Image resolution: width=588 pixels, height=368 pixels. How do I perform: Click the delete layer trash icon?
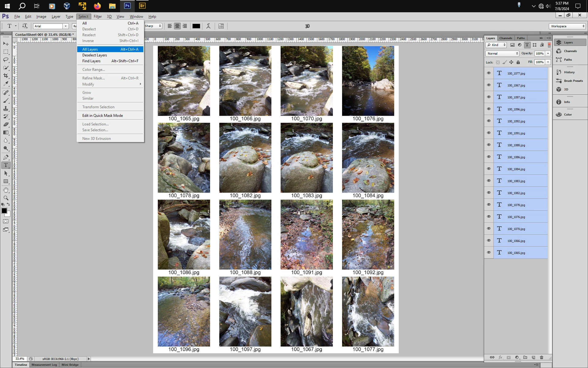[541, 357]
